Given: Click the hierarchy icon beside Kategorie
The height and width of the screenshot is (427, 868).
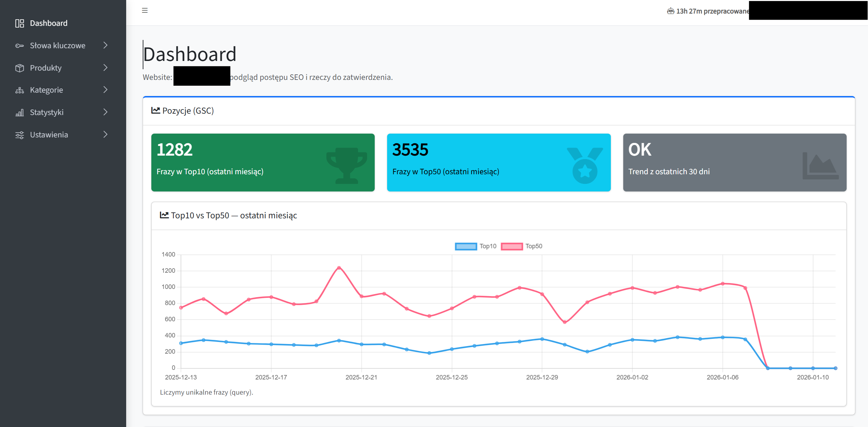Looking at the screenshot, I should 20,90.
